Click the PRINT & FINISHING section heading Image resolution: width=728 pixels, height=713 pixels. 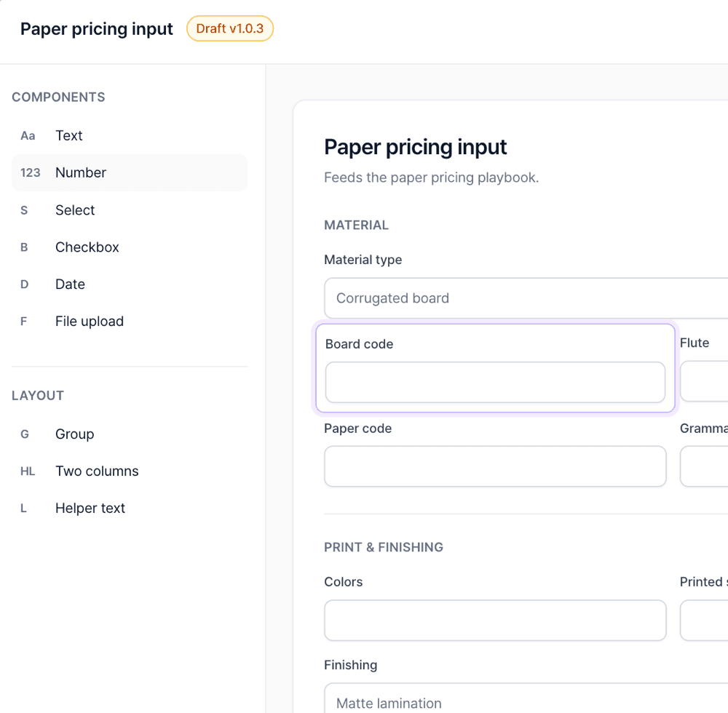[x=384, y=547]
